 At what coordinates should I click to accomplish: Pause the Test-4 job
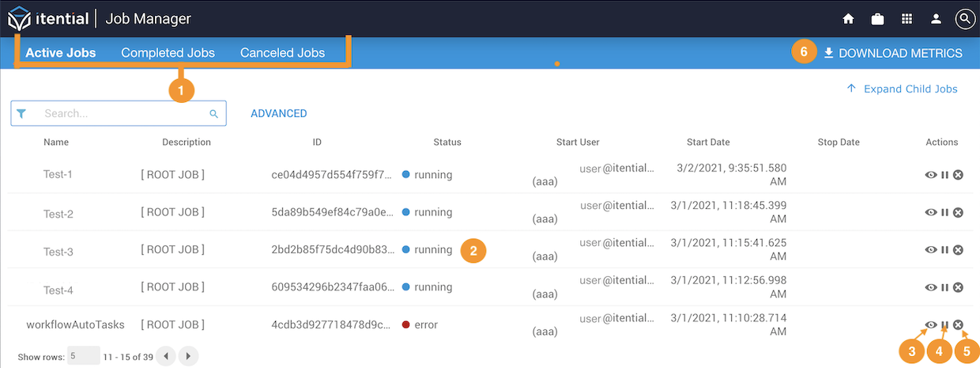944,287
